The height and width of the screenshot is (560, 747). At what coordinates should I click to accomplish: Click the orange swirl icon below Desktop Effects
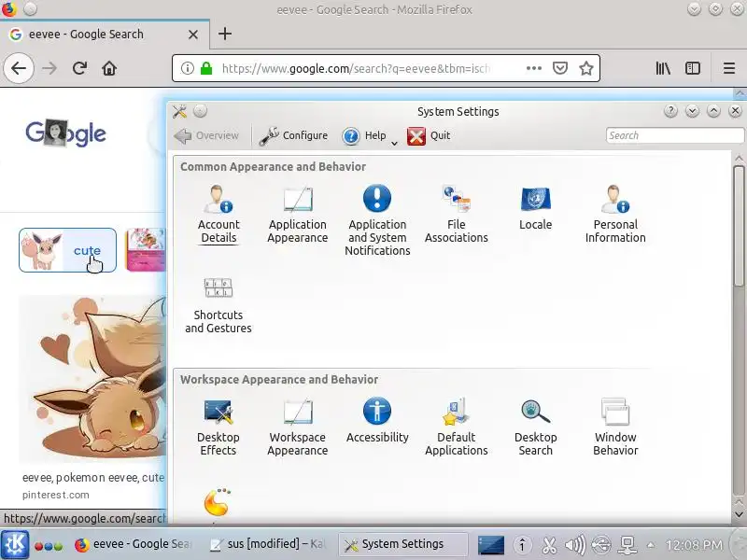coord(218,502)
